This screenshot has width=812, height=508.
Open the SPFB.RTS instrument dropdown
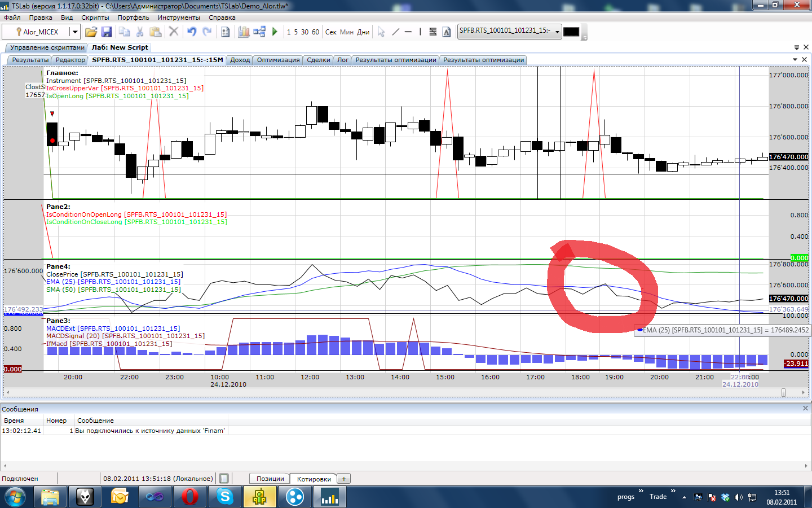pyautogui.click(x=557, y=32)
